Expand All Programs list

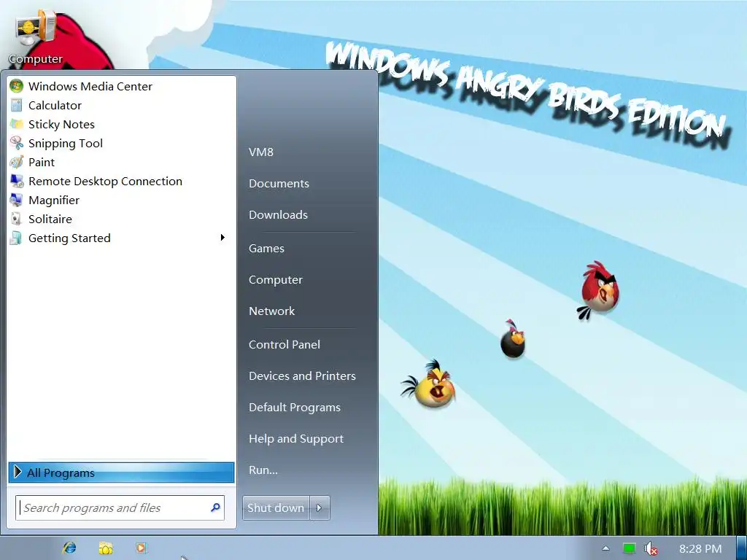coord(122,472)
